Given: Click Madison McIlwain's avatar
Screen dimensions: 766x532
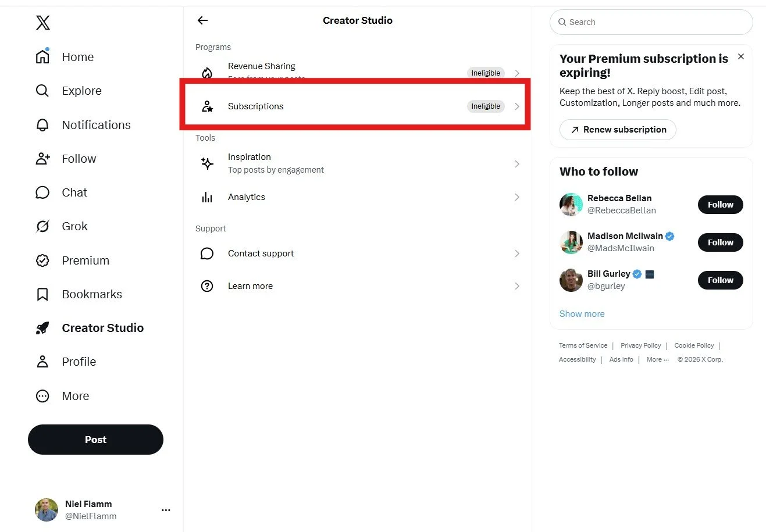Looking at the screenshot, I should (571, 242).
